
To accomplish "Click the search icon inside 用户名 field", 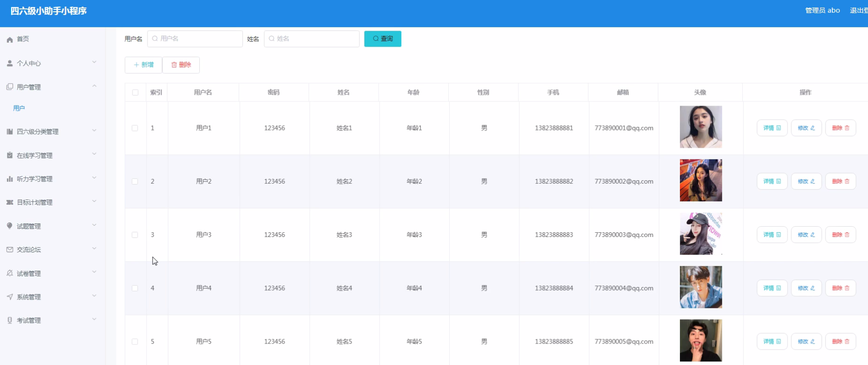I will (x=155, y=39).
